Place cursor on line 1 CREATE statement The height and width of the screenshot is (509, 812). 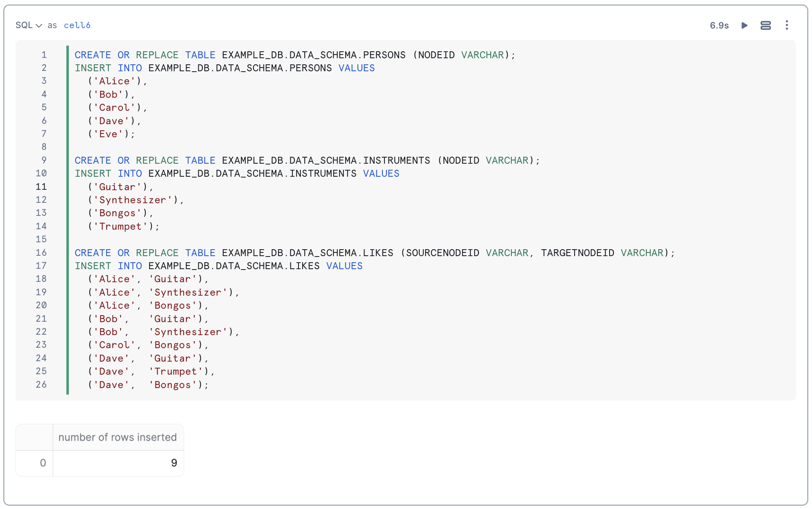coord(295,55)
